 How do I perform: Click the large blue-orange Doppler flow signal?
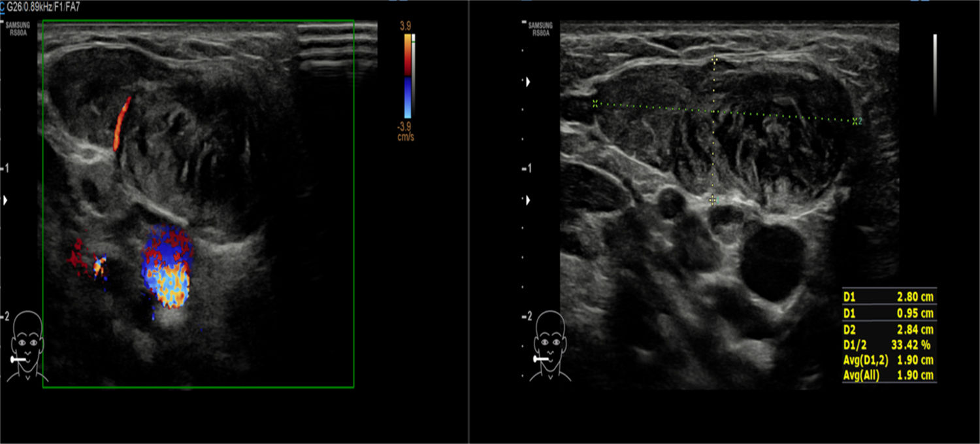click(x=167, y=268)
